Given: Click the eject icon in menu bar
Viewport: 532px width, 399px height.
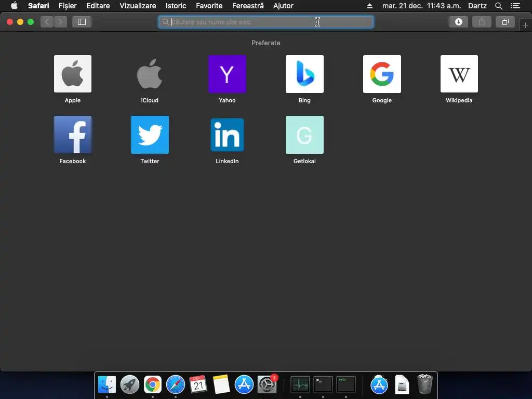Looking at the screenshot, I should pos(369,6).
